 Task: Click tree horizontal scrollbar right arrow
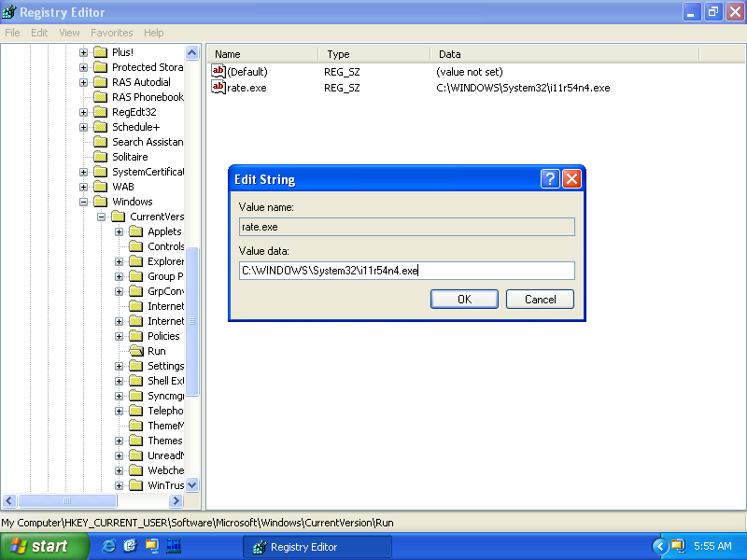tap(176, 500)
